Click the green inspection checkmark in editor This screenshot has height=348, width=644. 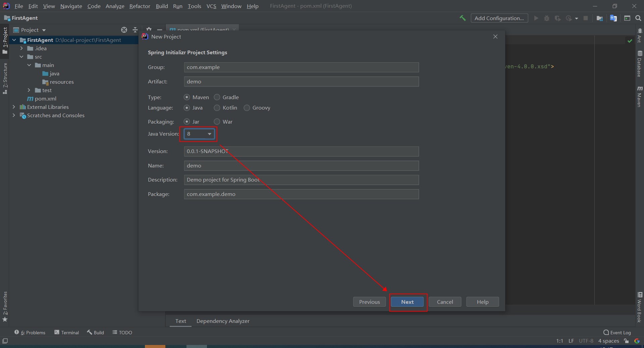tap(630, 41)
